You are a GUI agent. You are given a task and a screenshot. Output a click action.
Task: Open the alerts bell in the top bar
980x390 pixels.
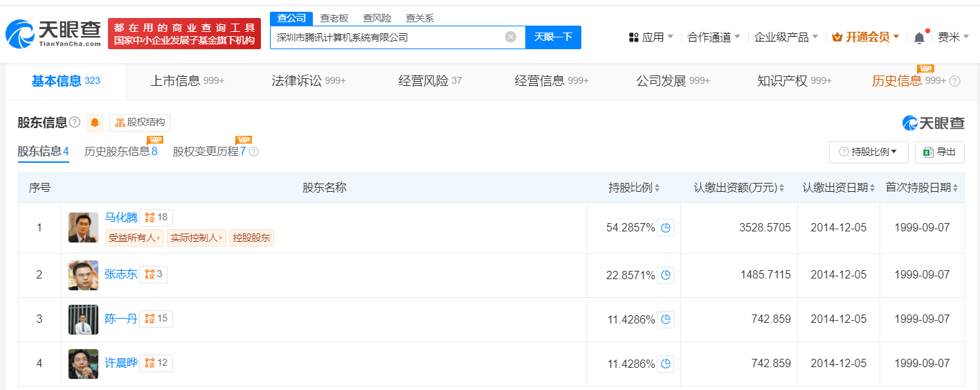(x=919, y=37)
